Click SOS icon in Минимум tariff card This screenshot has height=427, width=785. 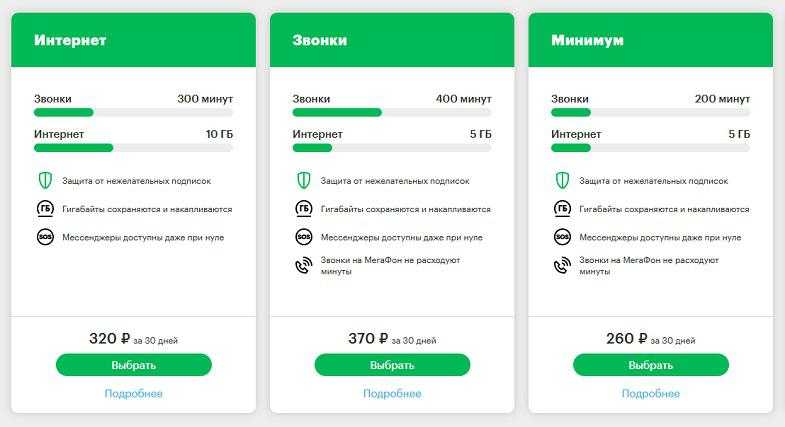pyautogui.click(x=562, y=237)
